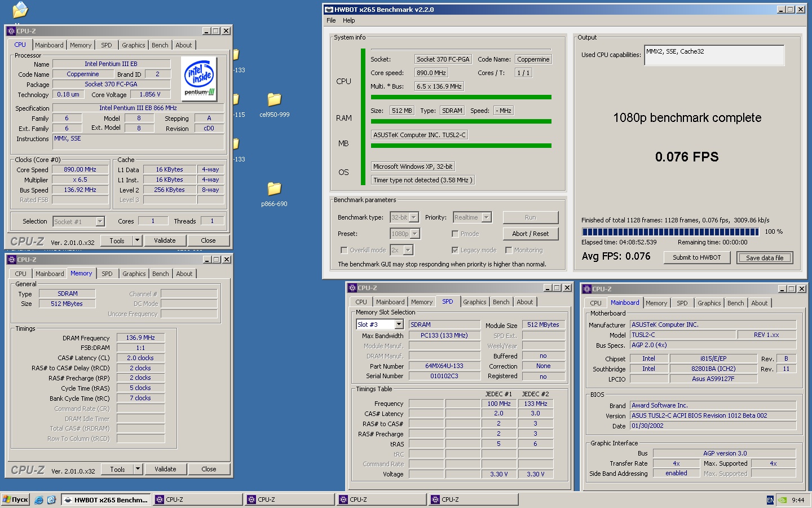Click the DRAM Frequency 136.9 MHz field
This screenshot has width=812, height=508.
[x=140, y=338]
